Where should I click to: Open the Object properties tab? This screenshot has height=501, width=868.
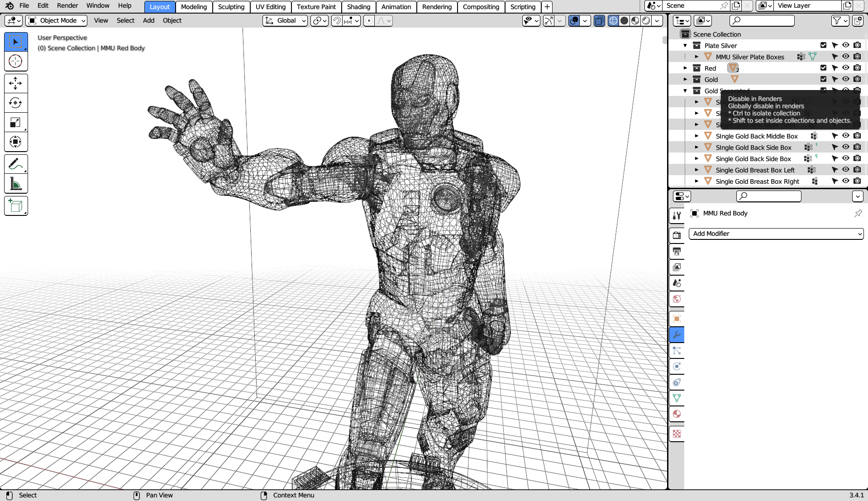677,319
